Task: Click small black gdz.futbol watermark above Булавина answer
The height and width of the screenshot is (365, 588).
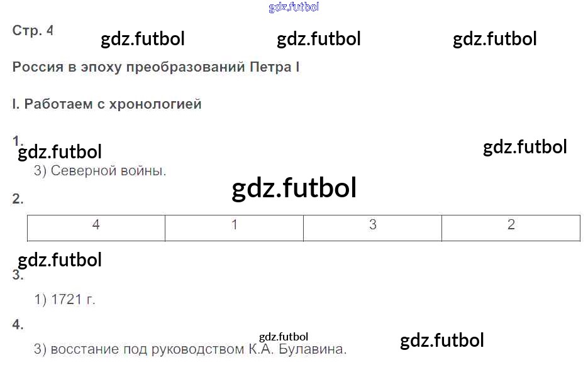Action: (284, 337)
